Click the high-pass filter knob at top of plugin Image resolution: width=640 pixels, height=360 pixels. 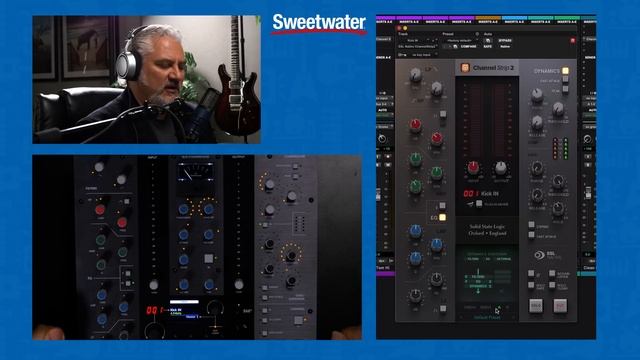(416, 75)
